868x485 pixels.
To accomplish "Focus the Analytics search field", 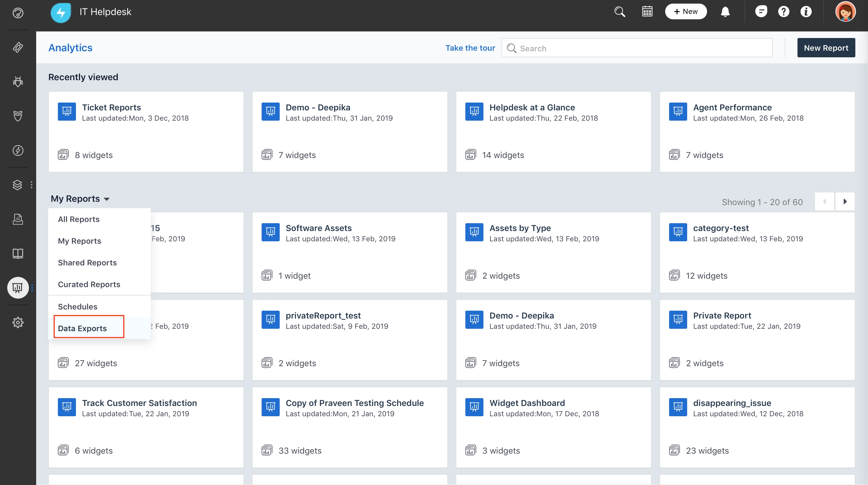I will pyautogui.click(x=640, y=48).
